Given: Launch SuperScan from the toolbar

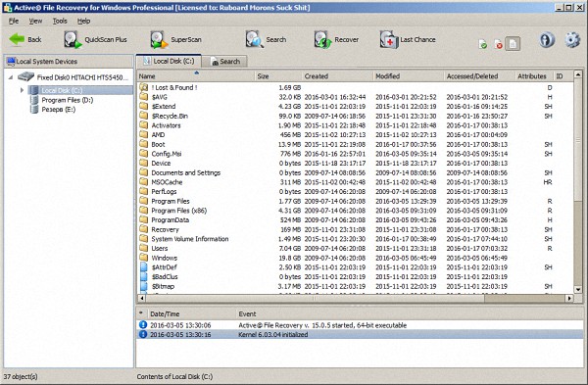Looking at the screenshot, I should tap(175, 39).
